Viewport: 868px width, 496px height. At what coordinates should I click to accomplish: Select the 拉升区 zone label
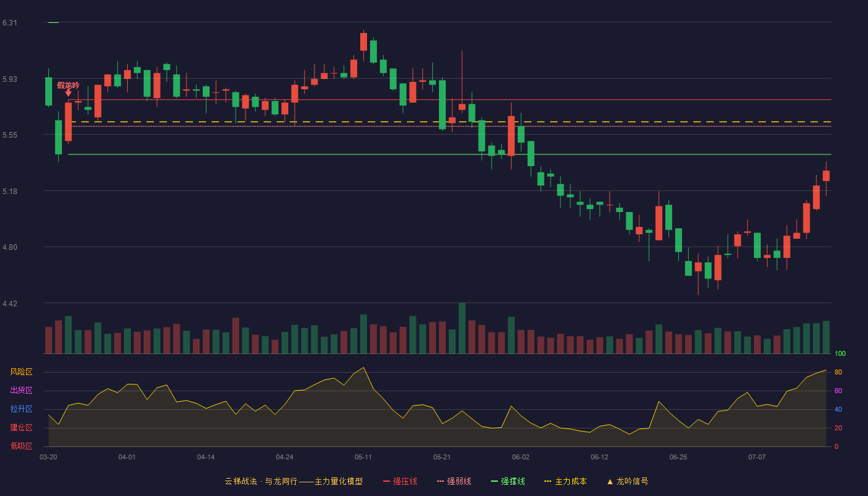click(21, 409)
